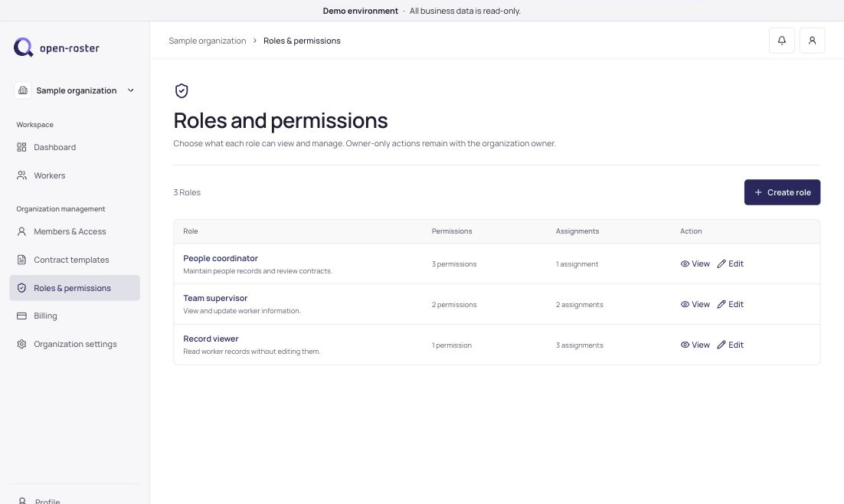
Task: Click the People coordinator role name
Action: coord(220,258)
